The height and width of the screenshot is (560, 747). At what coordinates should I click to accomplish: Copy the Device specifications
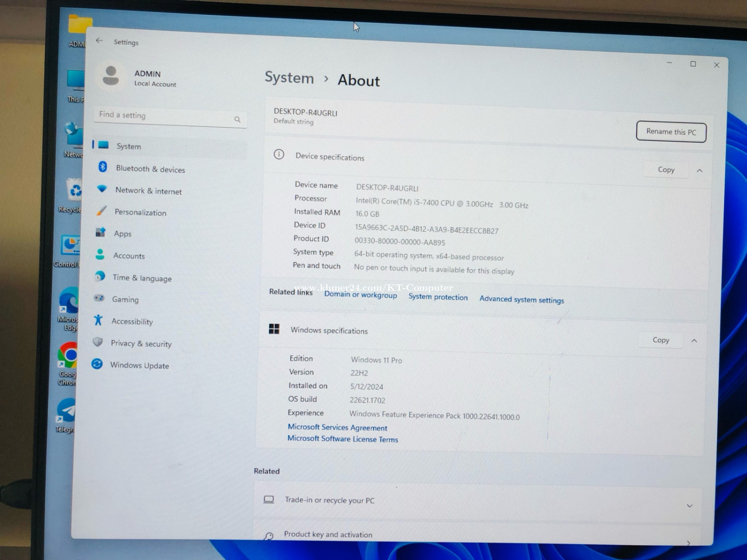click(x=666, y=170)
